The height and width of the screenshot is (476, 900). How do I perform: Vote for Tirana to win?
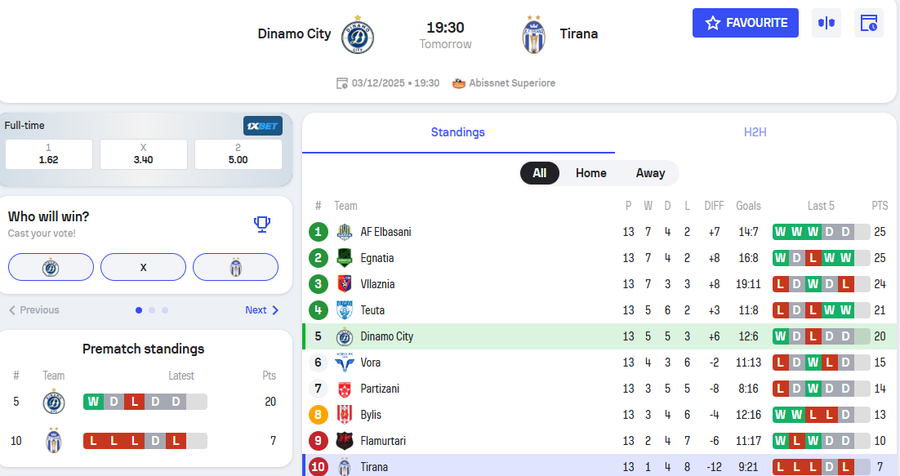click(x=235, y=267)
